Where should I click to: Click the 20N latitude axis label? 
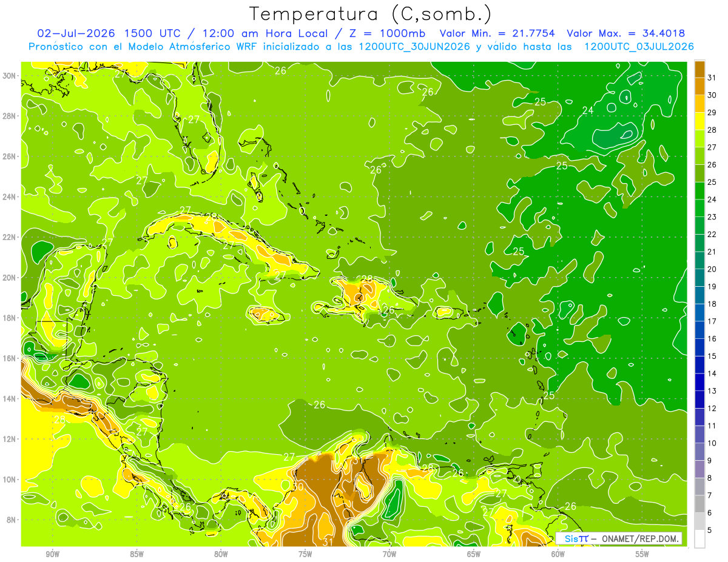10,278
